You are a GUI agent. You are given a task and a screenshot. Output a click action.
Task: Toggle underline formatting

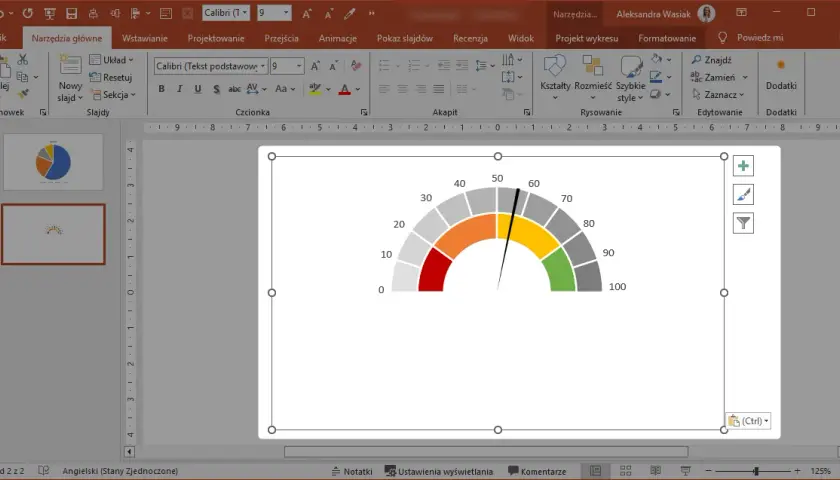coord(198,89)
